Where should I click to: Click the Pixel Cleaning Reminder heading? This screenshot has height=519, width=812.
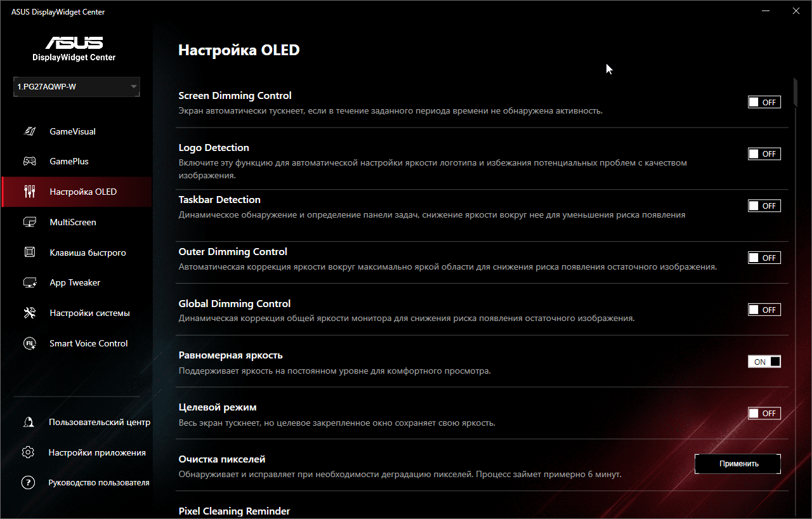point(234,511)
